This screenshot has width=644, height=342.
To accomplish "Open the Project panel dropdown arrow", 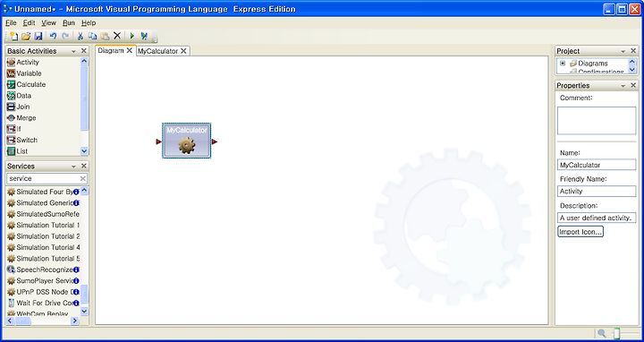I will 623,51.
